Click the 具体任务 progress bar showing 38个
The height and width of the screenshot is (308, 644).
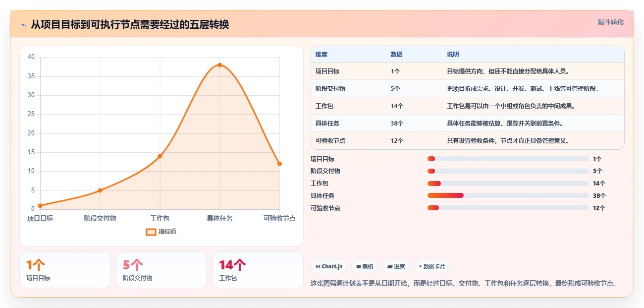[x=508, y=195]
